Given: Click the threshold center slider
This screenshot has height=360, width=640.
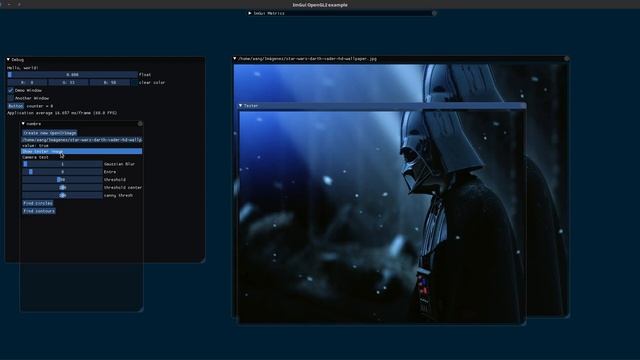Looking at the screenshot, I should (x=62, y=187).
